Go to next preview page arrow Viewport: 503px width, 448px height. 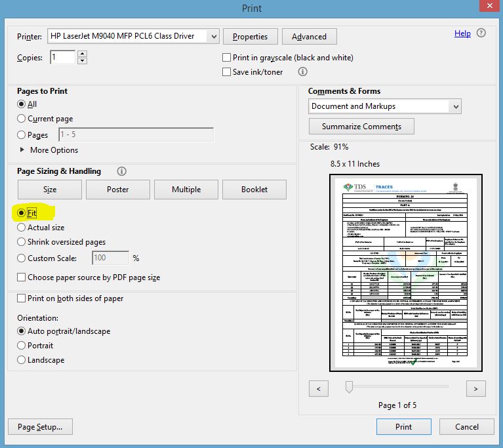475,388
